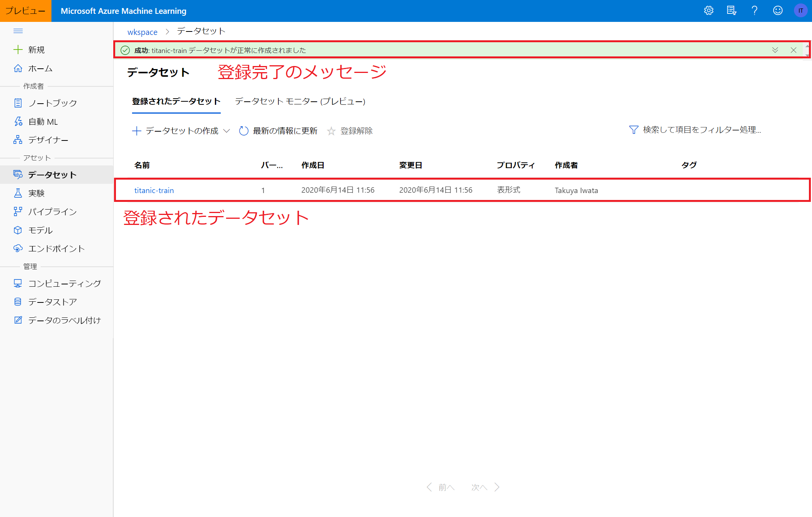This screenshot has height=517, width=812.
Task: Select the 登録されたデータセット tab
Action: tap(176, 102)
